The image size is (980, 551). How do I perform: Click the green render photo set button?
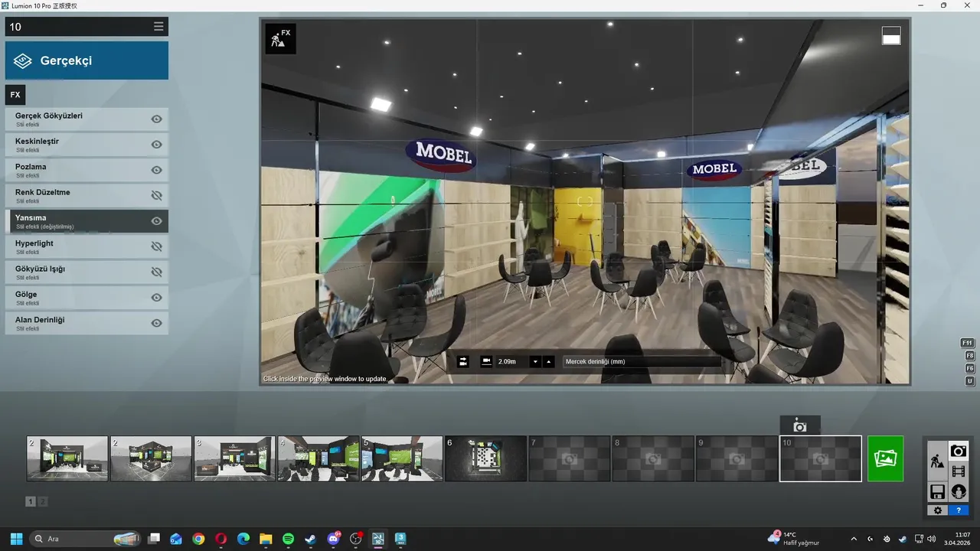(x=885, y=458)
